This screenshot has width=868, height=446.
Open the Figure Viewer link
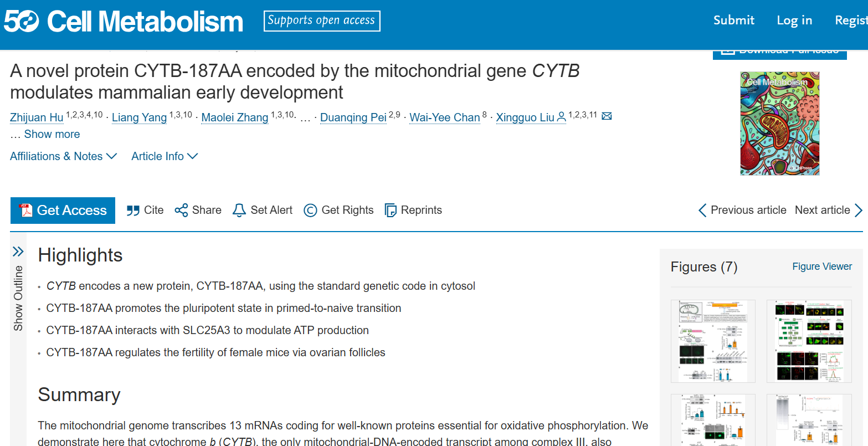tap(822, 266)
